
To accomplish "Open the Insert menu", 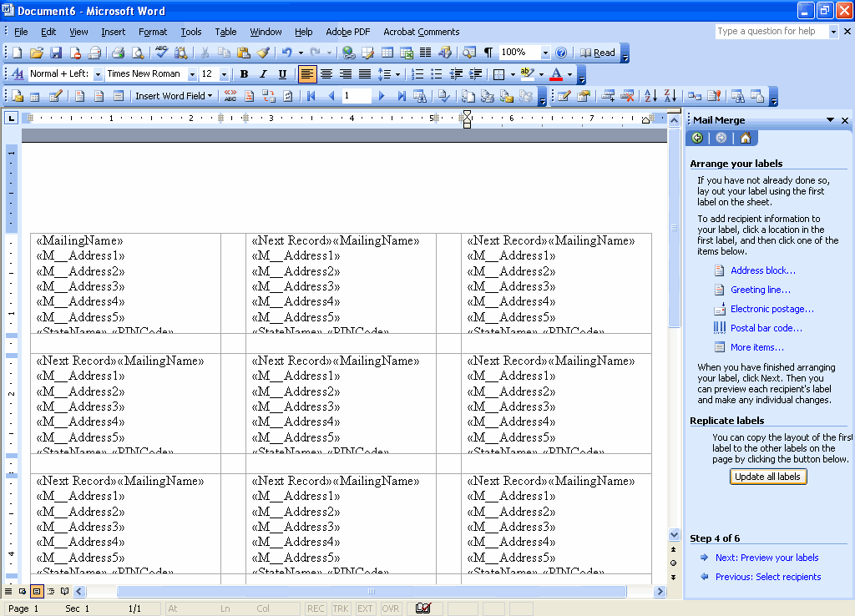I will pos(113,32).
